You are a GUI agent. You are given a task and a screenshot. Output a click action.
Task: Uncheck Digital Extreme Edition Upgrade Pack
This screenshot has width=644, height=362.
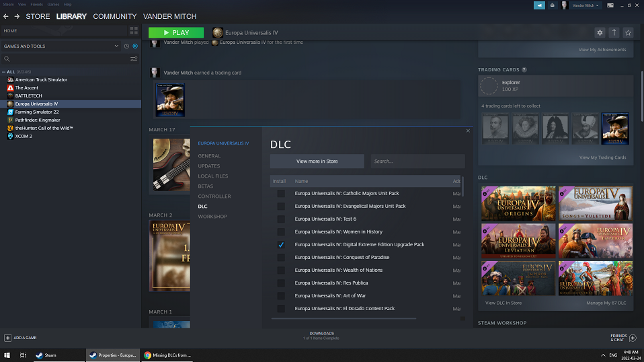point(281,244)
